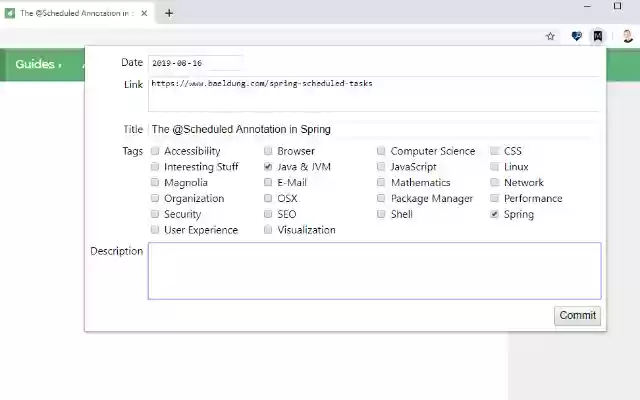Minimize the browser window

point(587,6)
